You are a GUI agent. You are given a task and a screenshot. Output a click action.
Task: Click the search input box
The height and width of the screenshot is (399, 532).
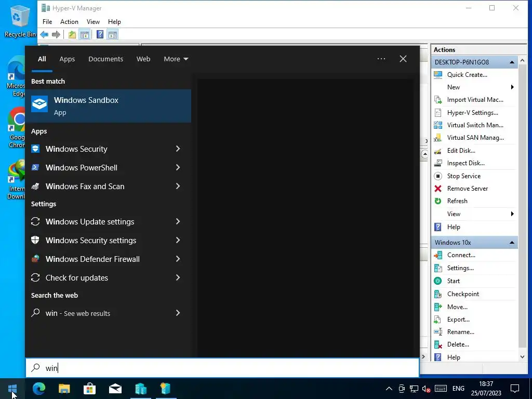[222, 368]
